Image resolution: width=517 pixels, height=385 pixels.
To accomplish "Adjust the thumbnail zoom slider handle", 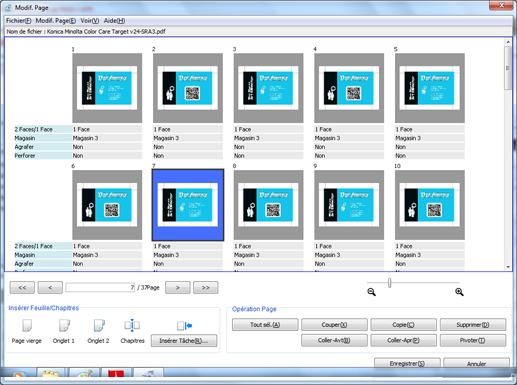I will (x=389, y=283).
